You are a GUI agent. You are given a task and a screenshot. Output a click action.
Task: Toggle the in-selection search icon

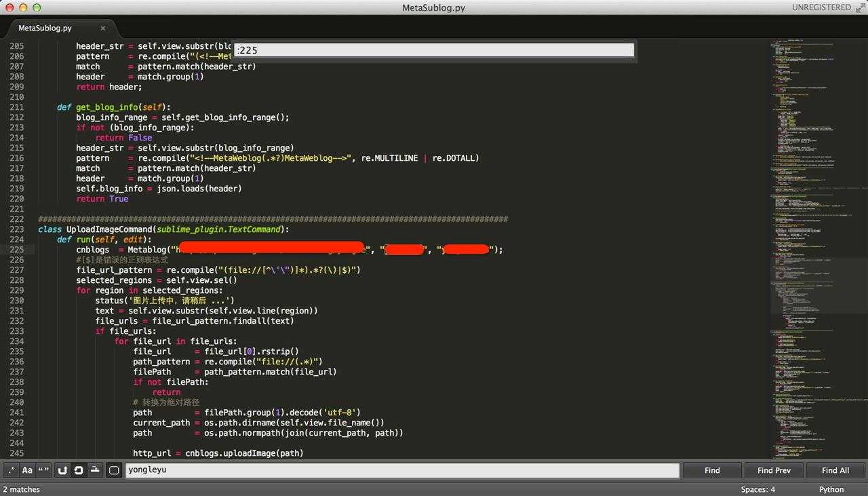tap(95, 470)
